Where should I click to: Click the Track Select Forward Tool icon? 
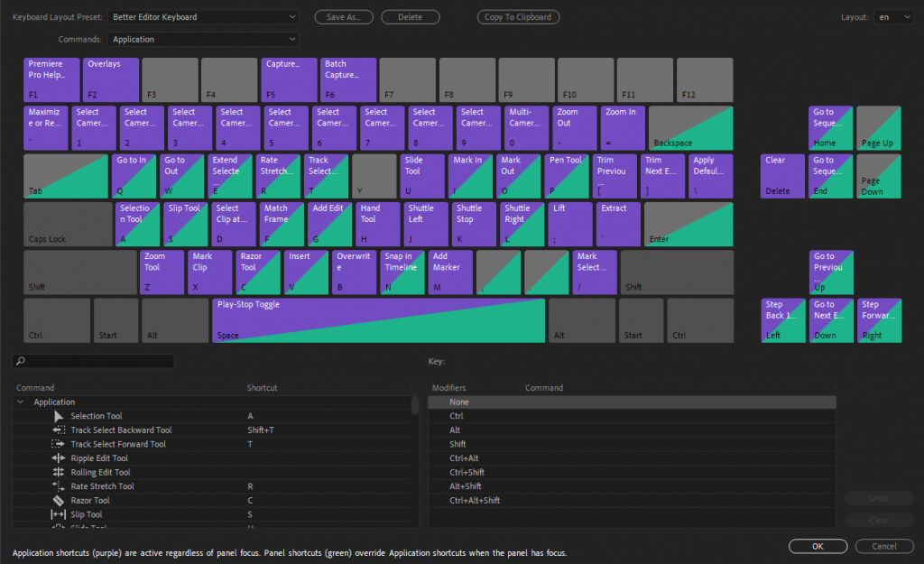pos(60,444)
